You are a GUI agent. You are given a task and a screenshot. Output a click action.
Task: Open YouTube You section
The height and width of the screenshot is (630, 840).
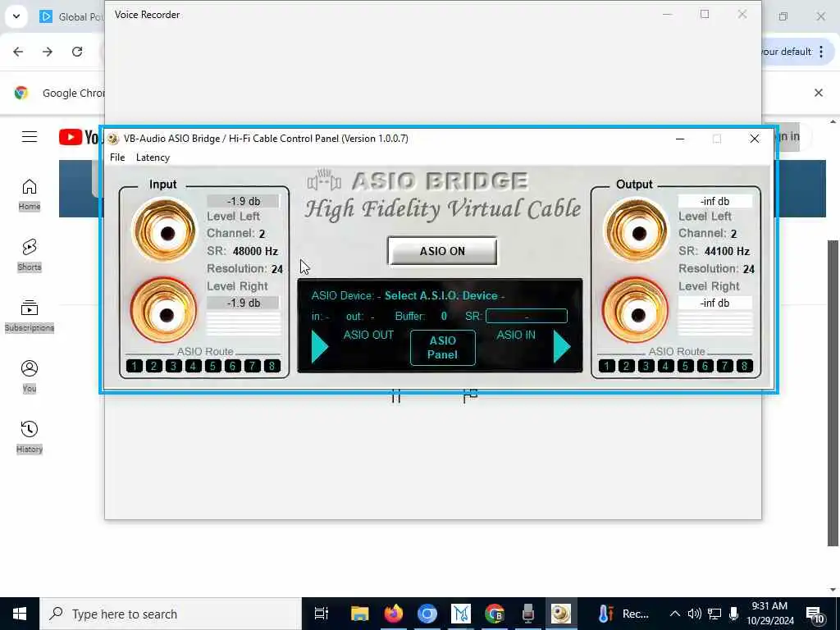pyautogui.click(x=30, y=377)
